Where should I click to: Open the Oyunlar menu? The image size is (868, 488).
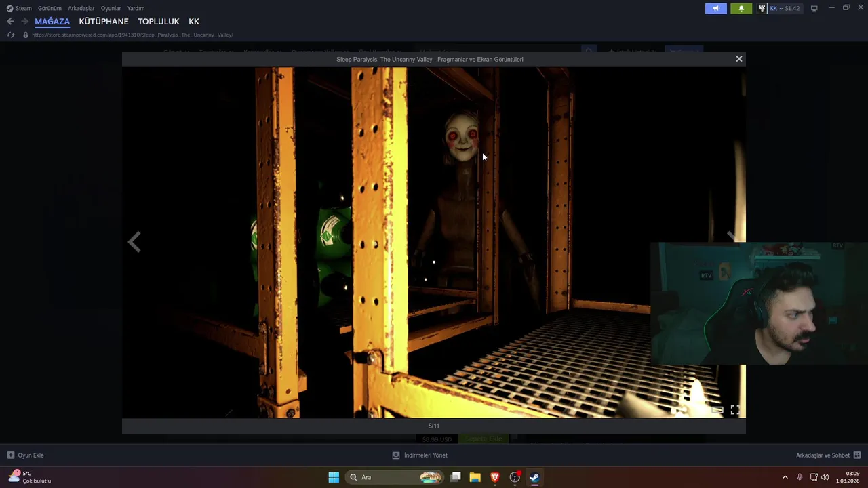[111, 8]
